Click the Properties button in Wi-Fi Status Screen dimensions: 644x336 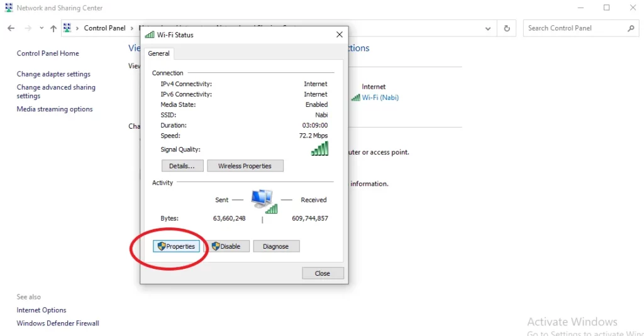pos(177,246)
